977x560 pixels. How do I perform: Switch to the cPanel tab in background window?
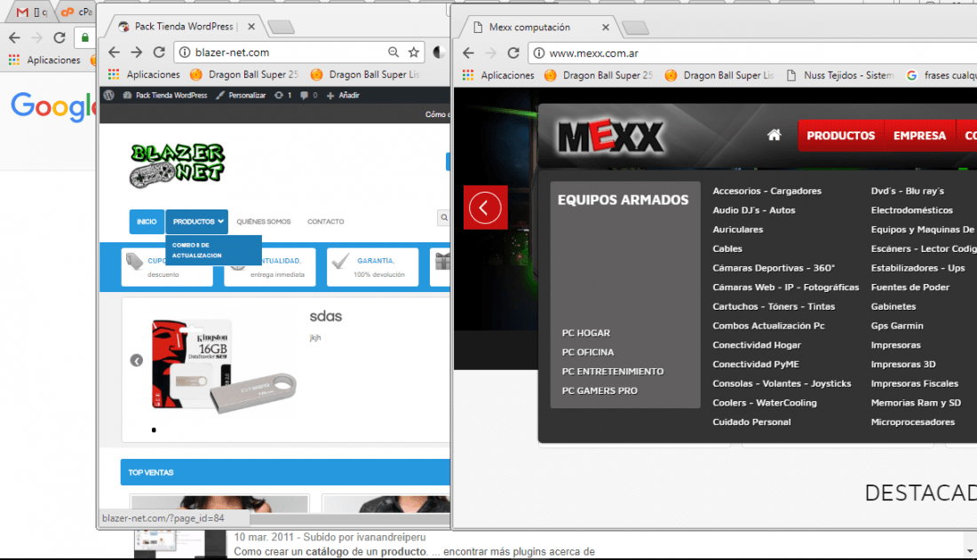click(76, 12)
